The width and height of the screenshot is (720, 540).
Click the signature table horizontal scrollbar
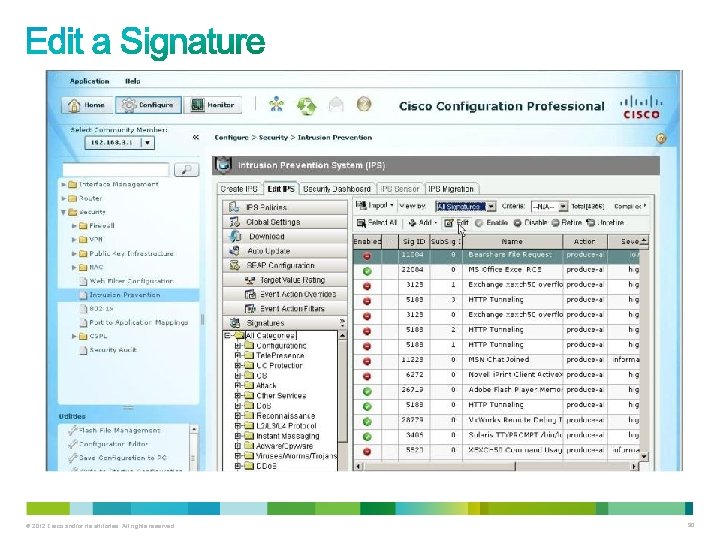[496, 466]
